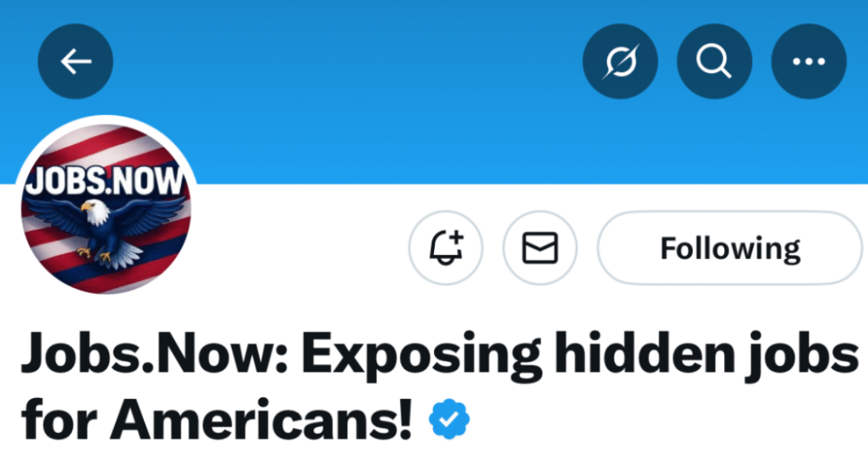
Task: Go back using the arrow button
Action: pos(76,62)
